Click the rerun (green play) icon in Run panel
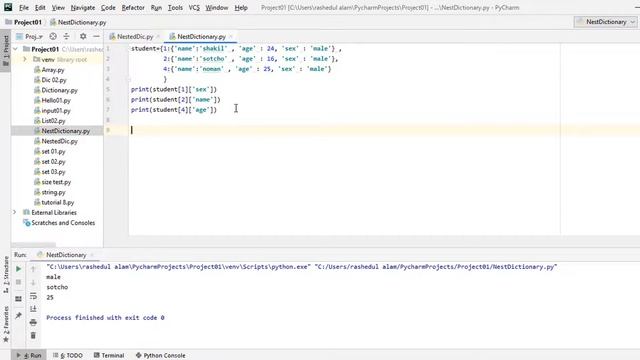Screen dimensions: 640x360 coord(18,269)
